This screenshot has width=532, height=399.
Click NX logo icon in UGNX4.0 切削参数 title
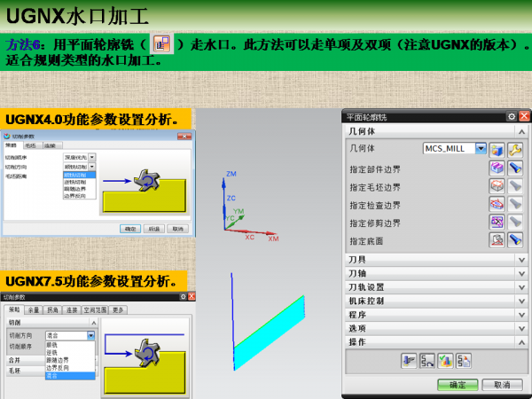(x=7, y=136)
